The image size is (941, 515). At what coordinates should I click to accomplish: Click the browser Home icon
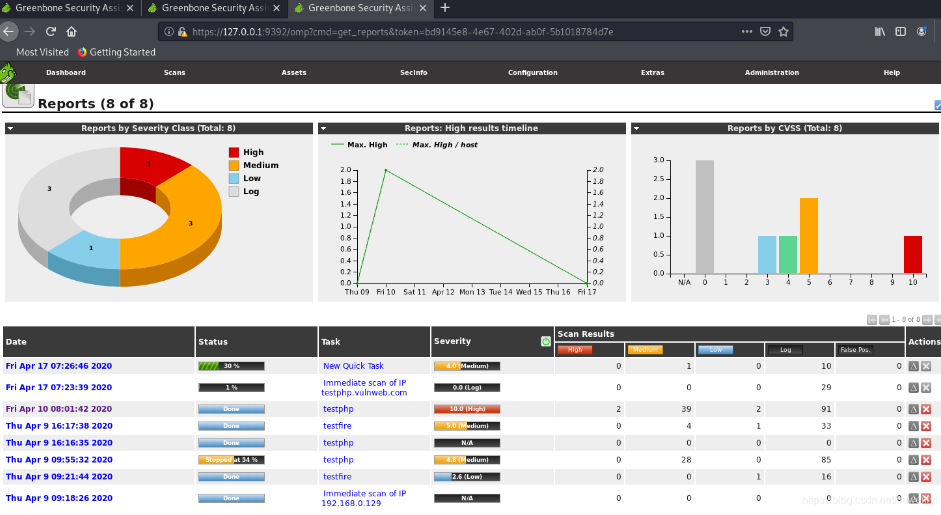(71, 32)
